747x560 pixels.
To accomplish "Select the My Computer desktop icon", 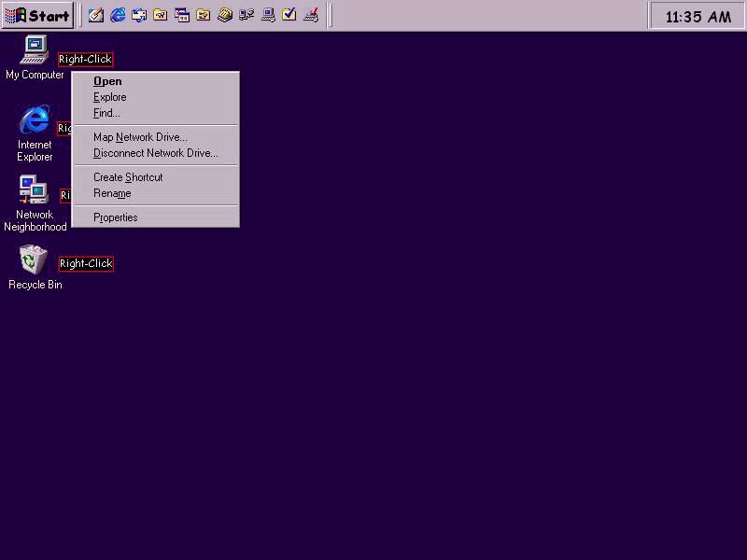I will click(x=35, y=57).
